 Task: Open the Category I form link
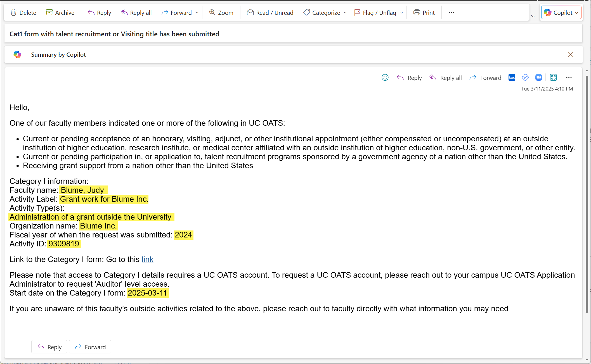tap(147, 260)
